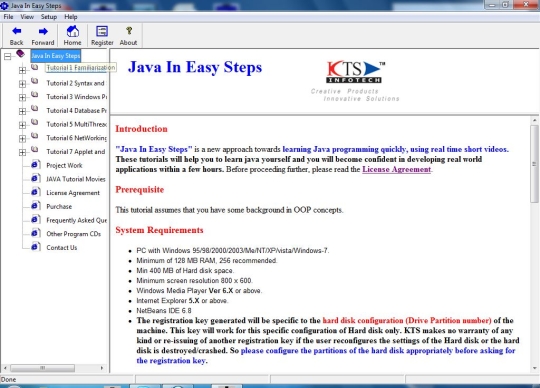Image resolution: width=540 pixels, height=388 pixels.
Task: Open License Agreement tree entry
Action: click(x=73, y=193)
